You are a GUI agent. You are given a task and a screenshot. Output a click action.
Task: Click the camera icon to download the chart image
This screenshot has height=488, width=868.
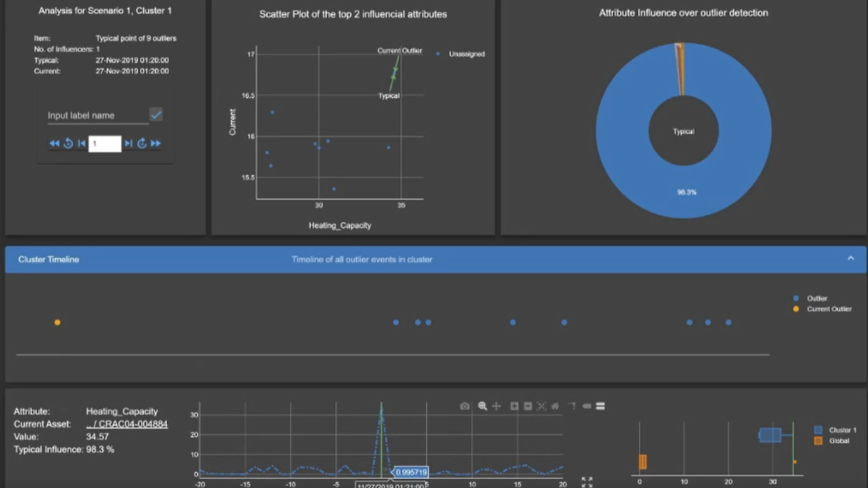tap(465, 406)
